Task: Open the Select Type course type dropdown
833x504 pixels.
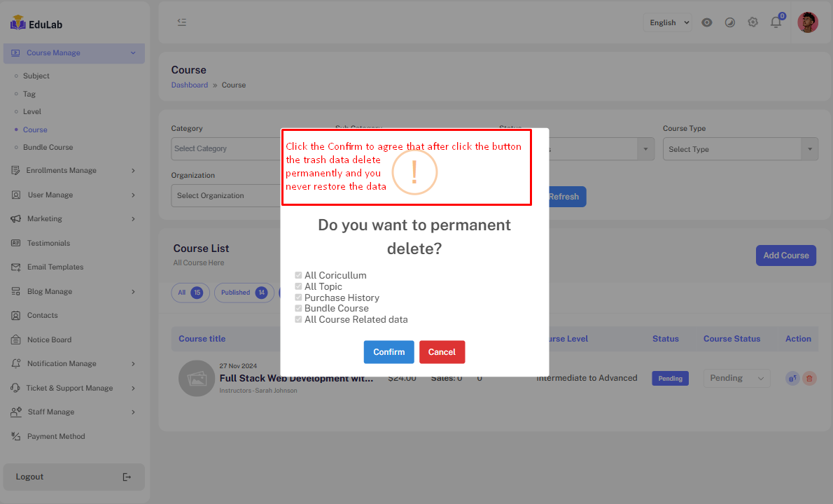Action: (x=740, y=149)
